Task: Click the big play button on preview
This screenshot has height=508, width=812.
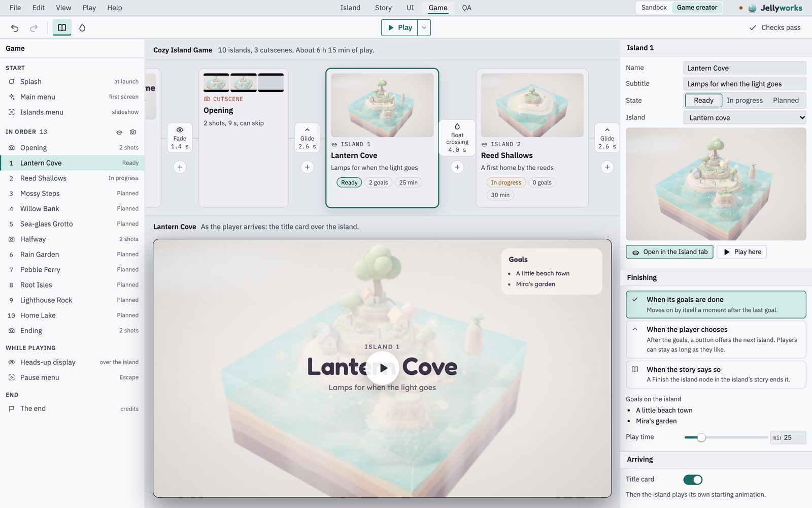Action: click(x=382, y=368)
